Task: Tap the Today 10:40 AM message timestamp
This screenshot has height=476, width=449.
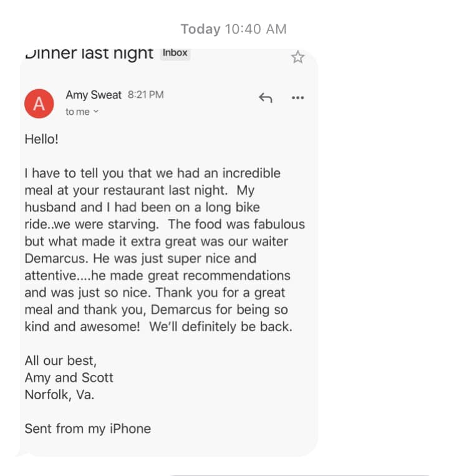Action: pyautogui.click(x=234, y=29)
